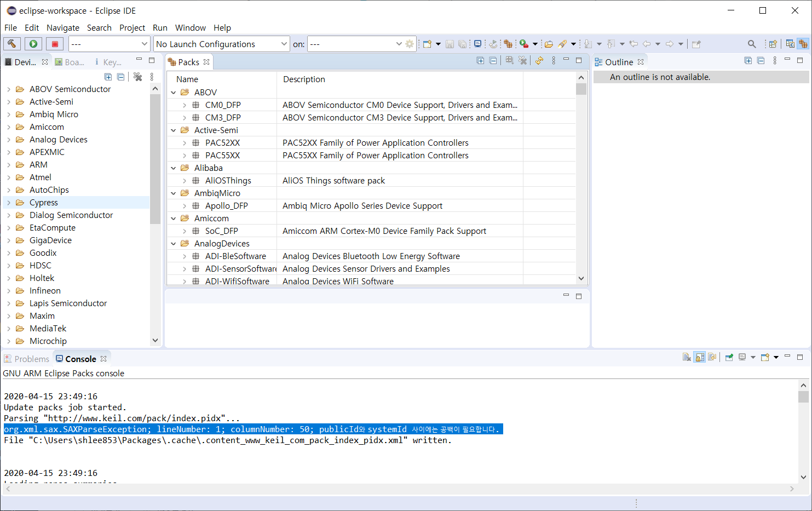Maximize the Console view panel
Screen dimensions: 812x511
[x=800, y=357]
